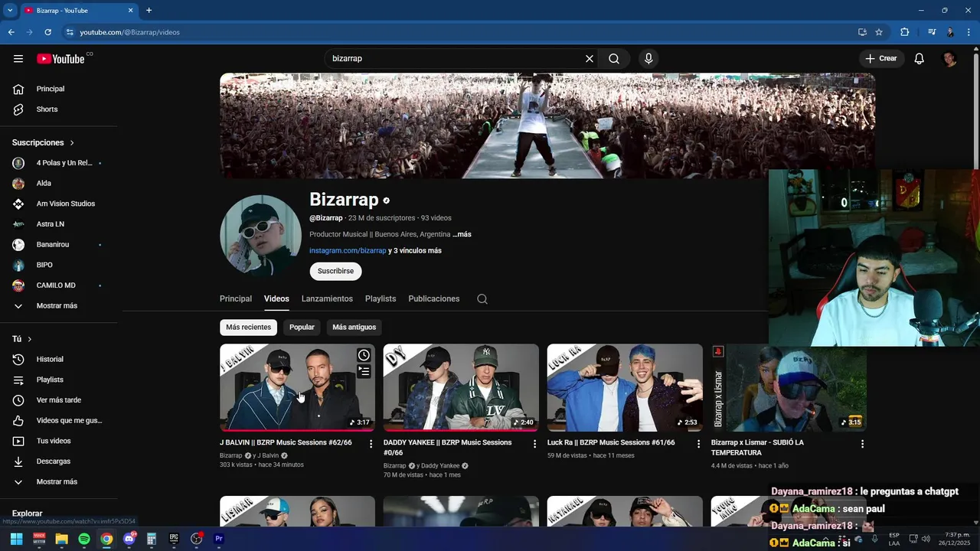Open more options for J BALVIN video
Viewport: 980px width, 551px height.
point(371,444)
